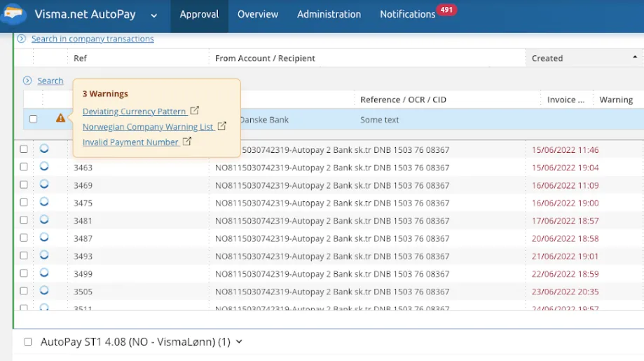Click the status circle icon for Ref 3499
Viewport: 644px width, 361px height.
pos(44,272)
